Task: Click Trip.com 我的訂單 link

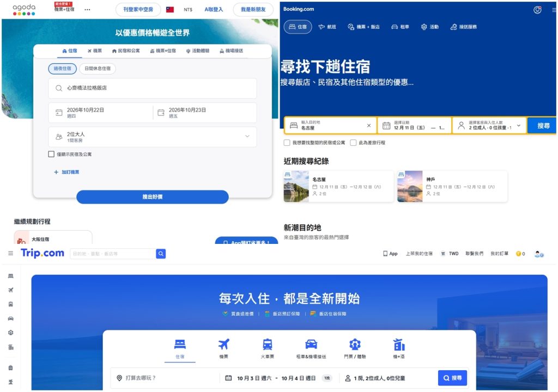Action: tap(499, 254)
